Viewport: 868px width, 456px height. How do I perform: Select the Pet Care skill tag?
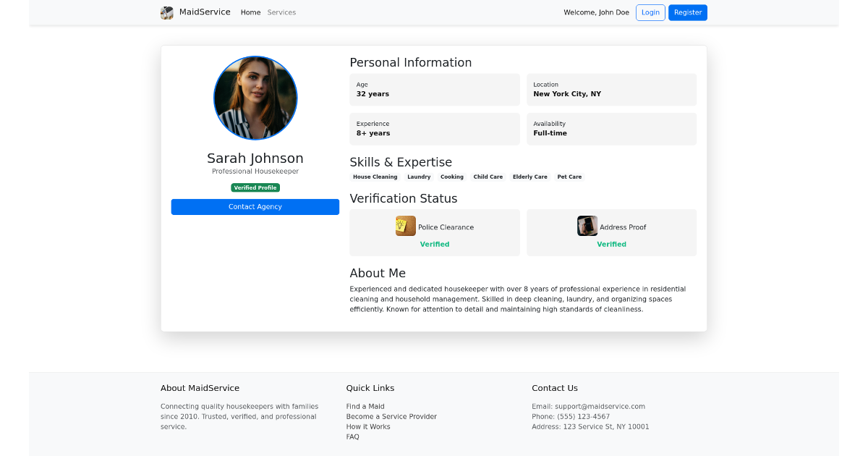pos(569,177)
